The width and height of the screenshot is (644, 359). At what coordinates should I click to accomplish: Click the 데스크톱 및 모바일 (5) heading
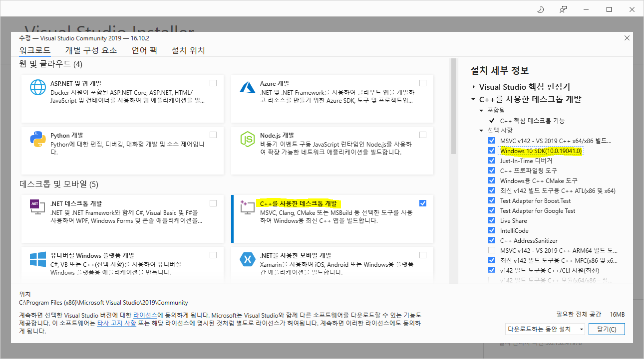59,184
